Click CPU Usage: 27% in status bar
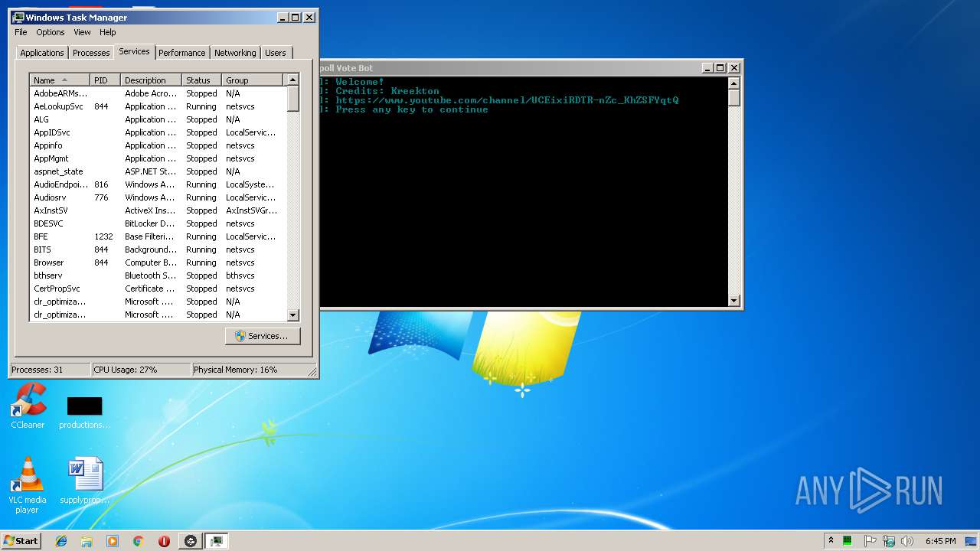The image size is (980, 551). coord(141,370)
